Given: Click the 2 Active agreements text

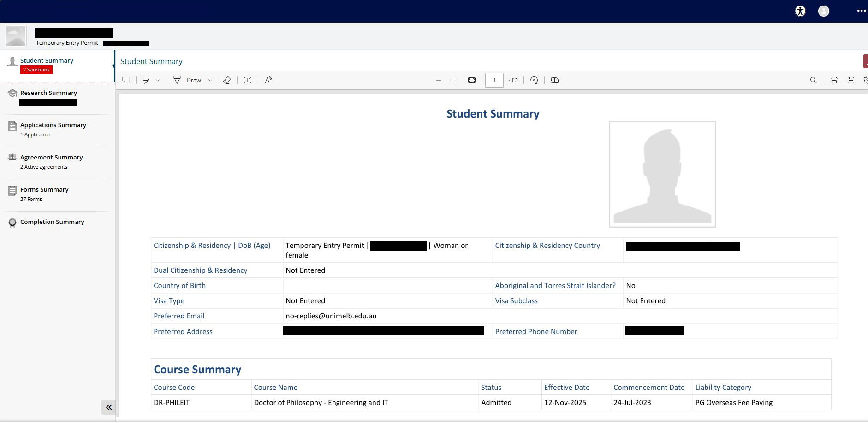Looking at the screenshot, I should pyautogui.click(x=44, y=167).
